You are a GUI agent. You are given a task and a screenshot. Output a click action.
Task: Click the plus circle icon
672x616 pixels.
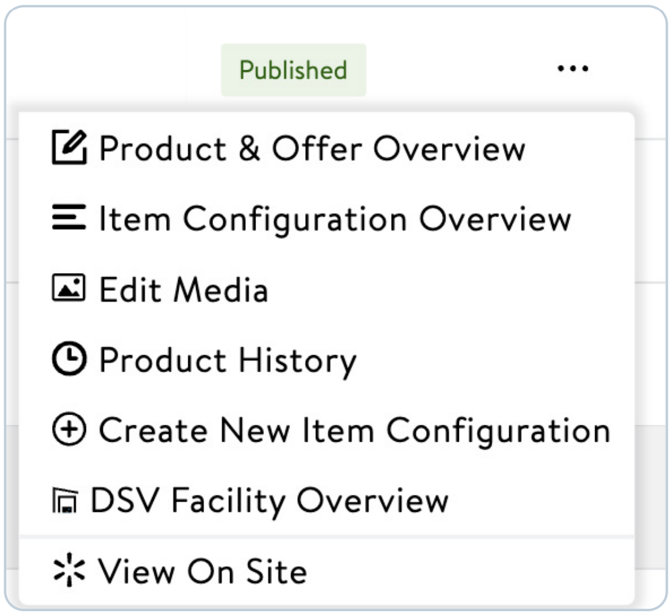coord(69,429)
